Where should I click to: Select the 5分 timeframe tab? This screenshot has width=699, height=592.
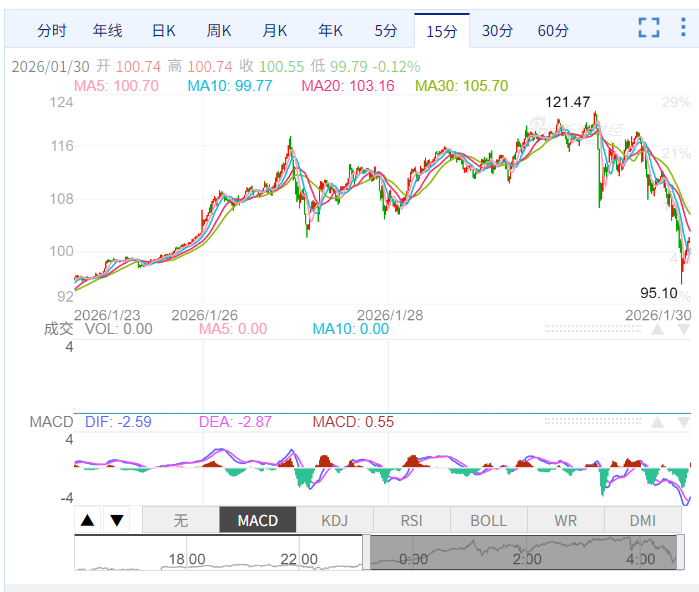[x=385, y=31]
